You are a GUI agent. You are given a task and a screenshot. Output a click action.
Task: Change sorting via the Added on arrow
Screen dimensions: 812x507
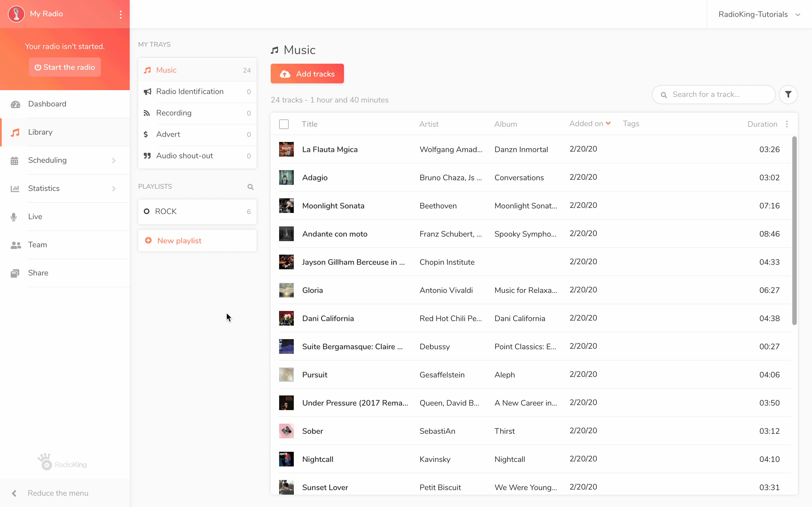point(608,123)
